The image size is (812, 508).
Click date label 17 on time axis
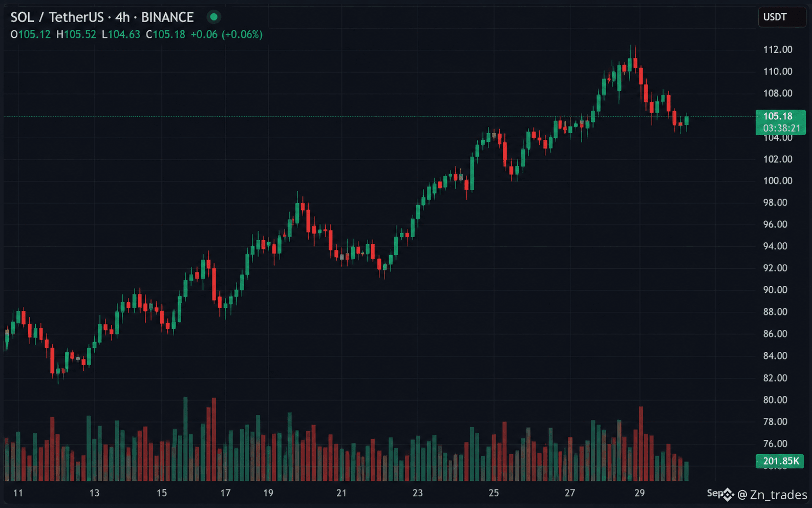point(225,493)
